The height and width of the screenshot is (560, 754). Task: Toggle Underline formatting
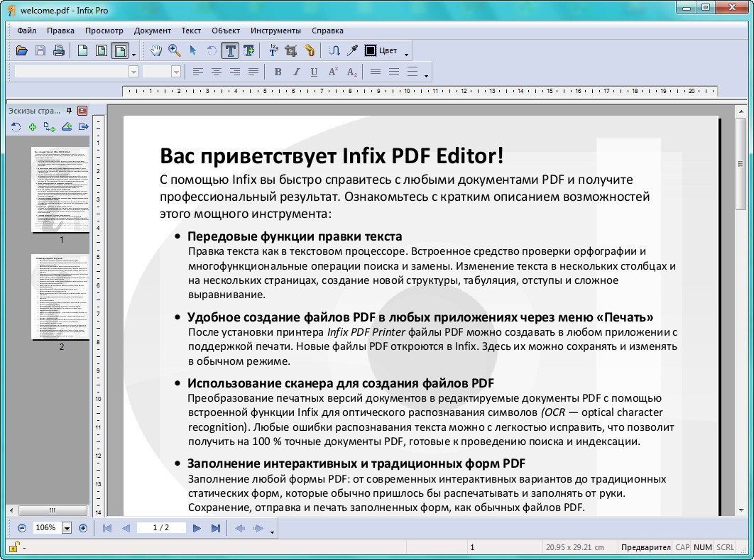tap(314, 72)
